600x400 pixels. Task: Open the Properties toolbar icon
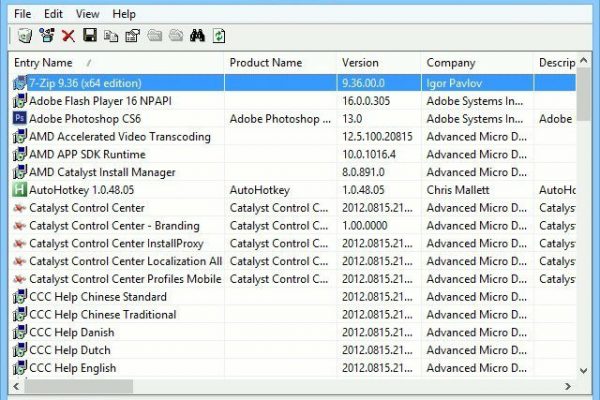point(132,36)
